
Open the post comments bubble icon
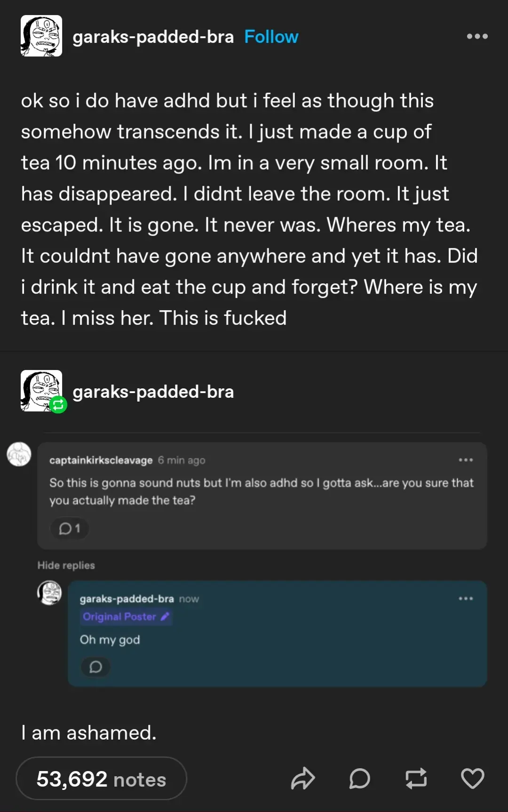360,778
